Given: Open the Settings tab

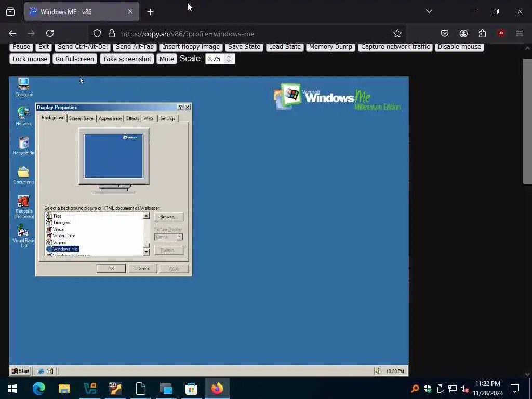Looking at the screenshot, I should [167, 118].
